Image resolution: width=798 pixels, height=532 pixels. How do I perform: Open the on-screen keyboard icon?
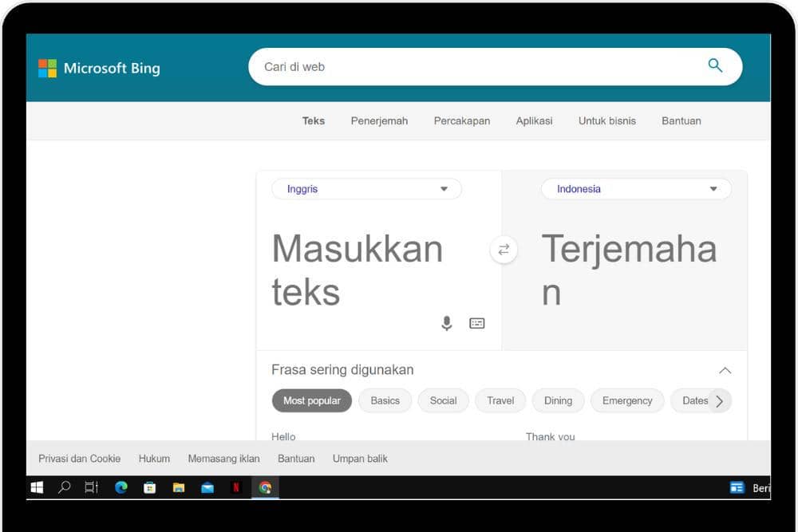pyautogui.click(x=476, y=323)
